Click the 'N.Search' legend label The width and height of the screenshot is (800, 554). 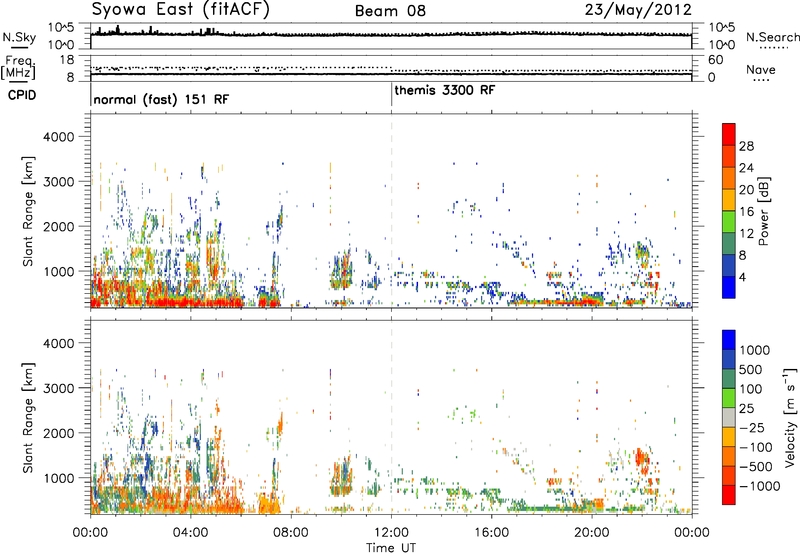pos(772,37)
